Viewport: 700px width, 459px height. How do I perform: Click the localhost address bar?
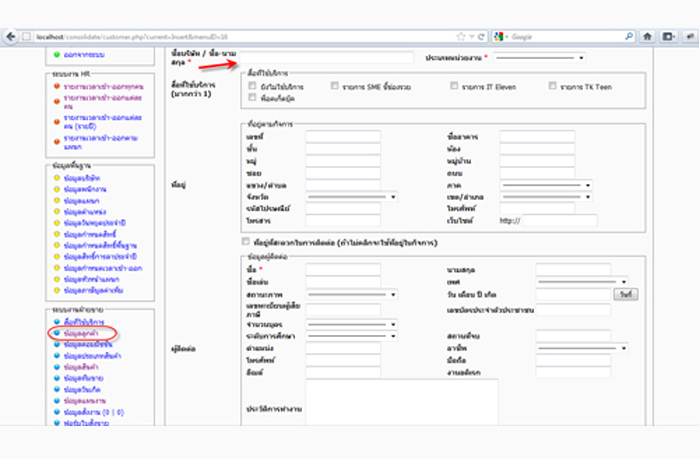(x=241, y=37)
